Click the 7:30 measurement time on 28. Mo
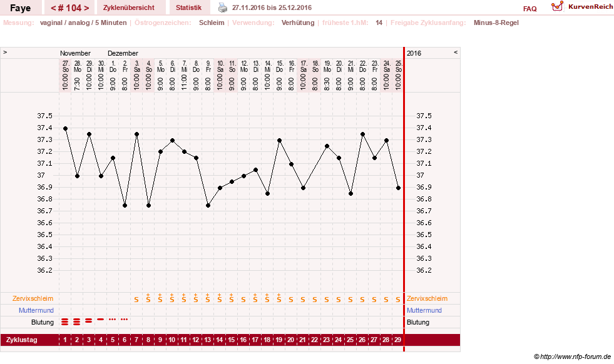Viewport: 614px width, 364px height. click(x=77, y=83)
